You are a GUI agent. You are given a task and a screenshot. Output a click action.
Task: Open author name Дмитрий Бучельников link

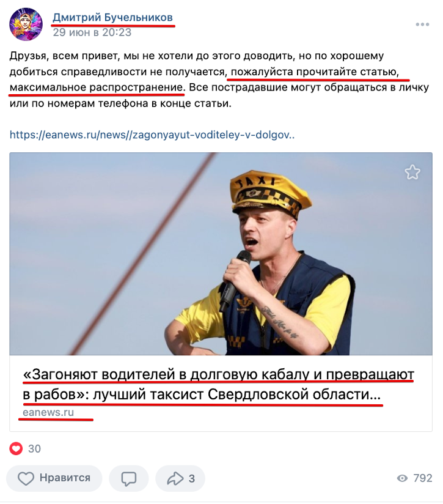112,17
